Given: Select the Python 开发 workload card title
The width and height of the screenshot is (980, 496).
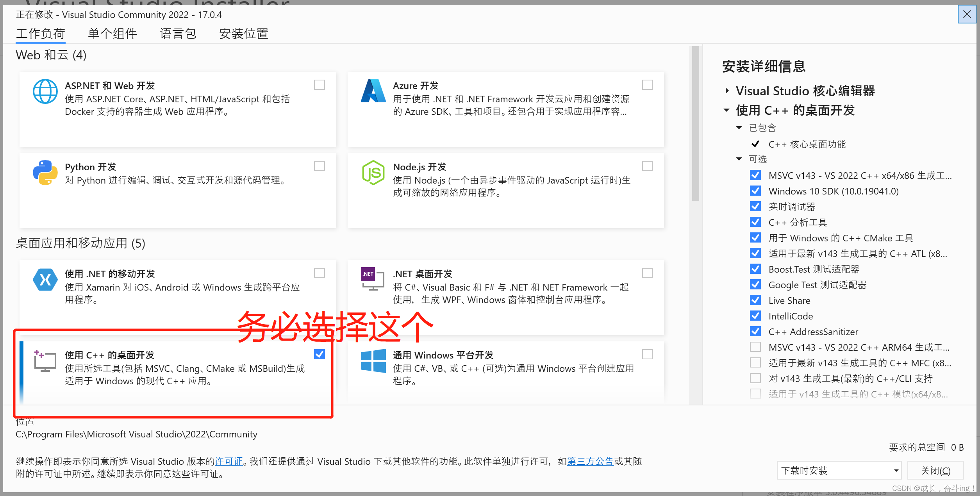Looking at the screenshot, I should click(x=91, y=167).
